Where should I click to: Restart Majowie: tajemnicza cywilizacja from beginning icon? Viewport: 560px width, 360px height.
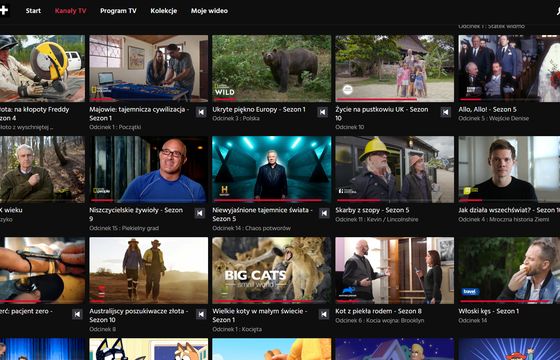click(201, 112)
